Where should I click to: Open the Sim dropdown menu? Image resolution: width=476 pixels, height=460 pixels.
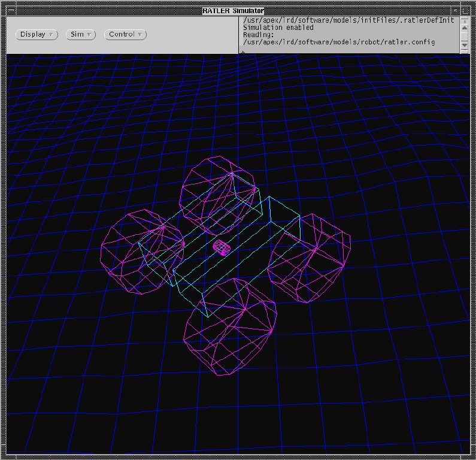80,35
